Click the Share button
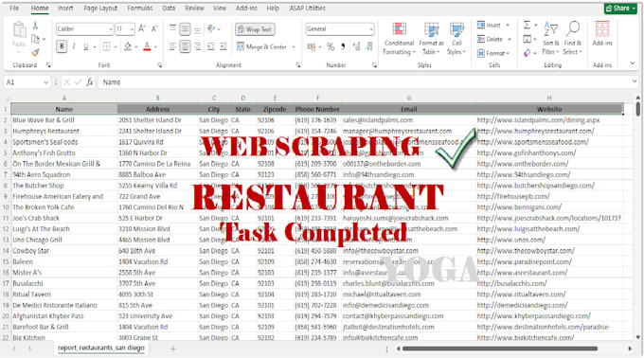This screenshot has height=358, width=644. click(620, 9)
